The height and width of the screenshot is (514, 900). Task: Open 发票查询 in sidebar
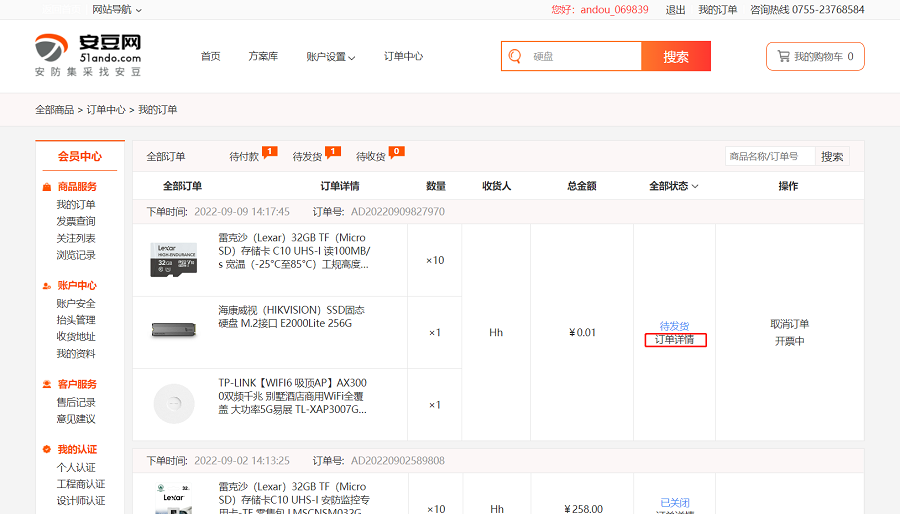point(76,221)
